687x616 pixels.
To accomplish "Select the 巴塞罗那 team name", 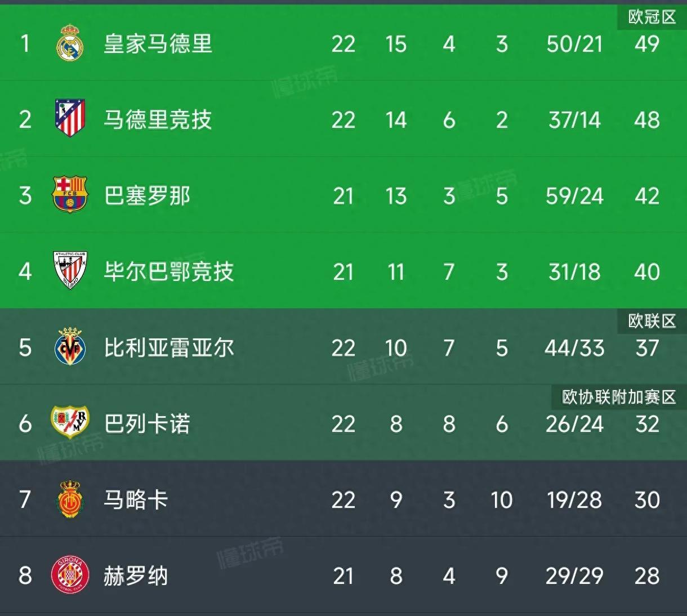I will (148, 195).
